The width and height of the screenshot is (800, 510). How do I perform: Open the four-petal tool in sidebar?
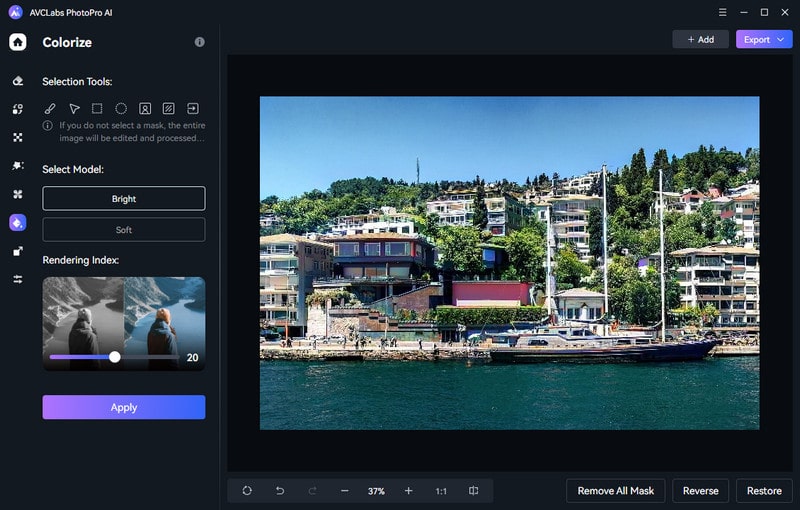pos(18,194)
